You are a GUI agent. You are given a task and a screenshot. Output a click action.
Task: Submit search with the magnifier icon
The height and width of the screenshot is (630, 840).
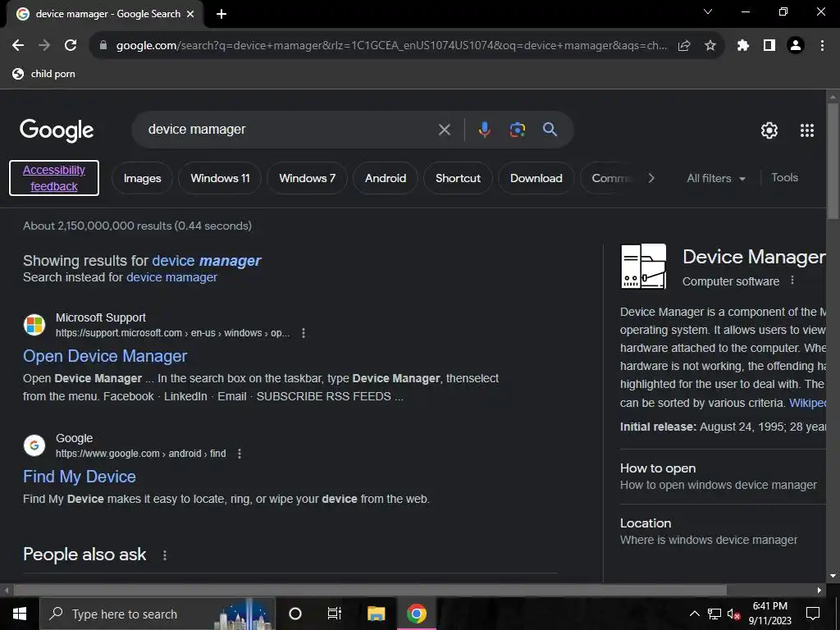(x=550, y=129)
